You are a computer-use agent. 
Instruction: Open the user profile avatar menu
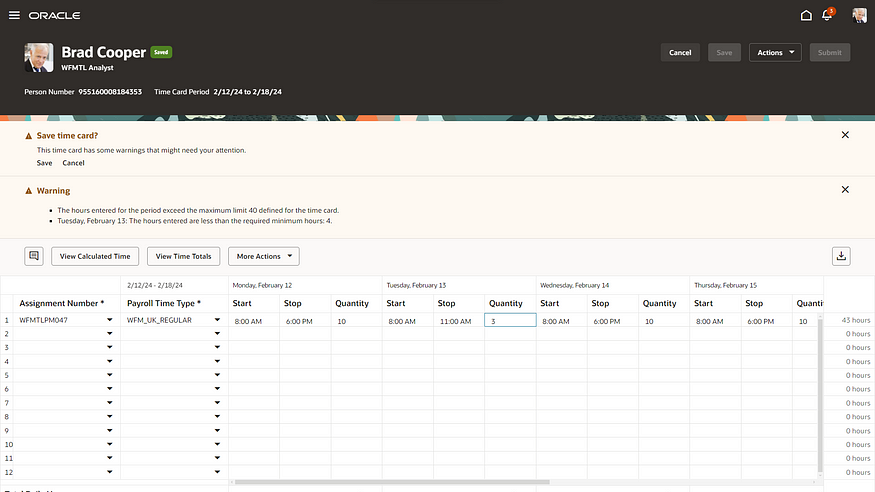(x=859, y=15)
